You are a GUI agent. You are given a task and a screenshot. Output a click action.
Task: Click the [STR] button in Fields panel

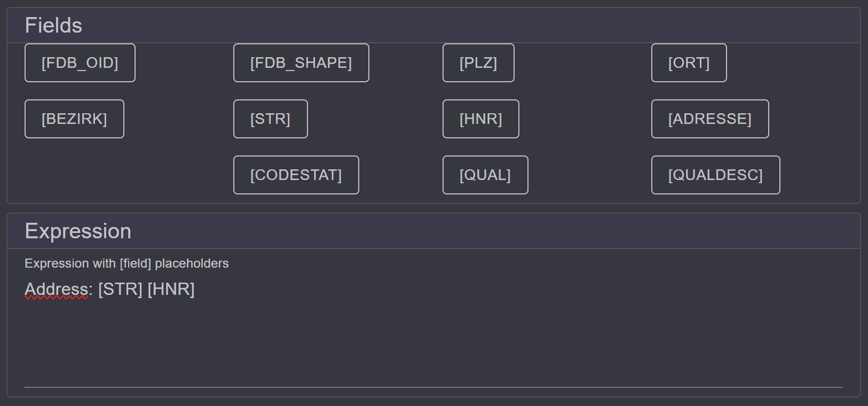pyautogui.click(x=271, y=119)
